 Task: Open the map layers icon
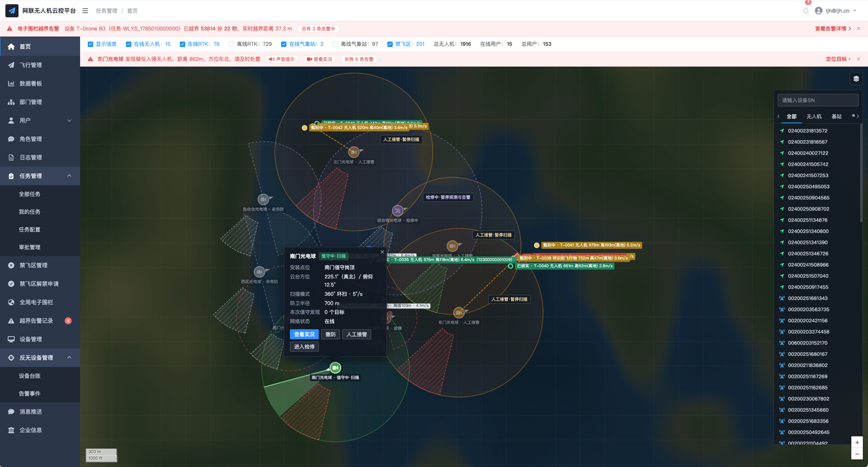point(856,79)
